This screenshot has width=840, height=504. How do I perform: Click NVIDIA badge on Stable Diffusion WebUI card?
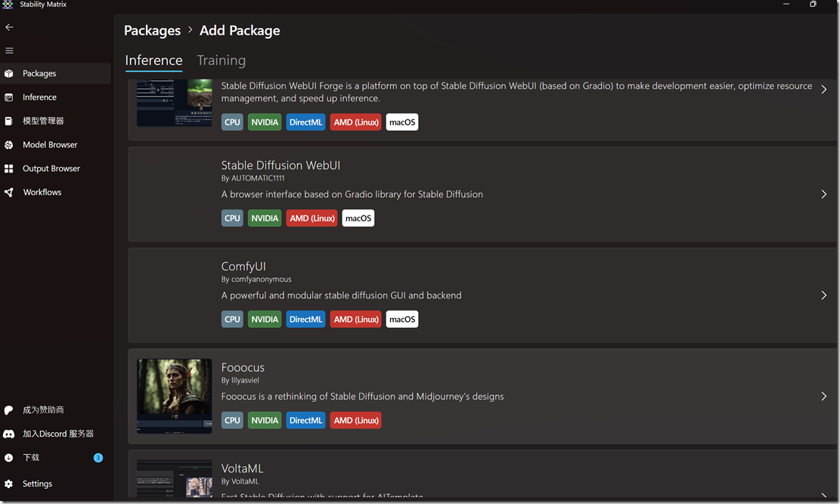265,218
